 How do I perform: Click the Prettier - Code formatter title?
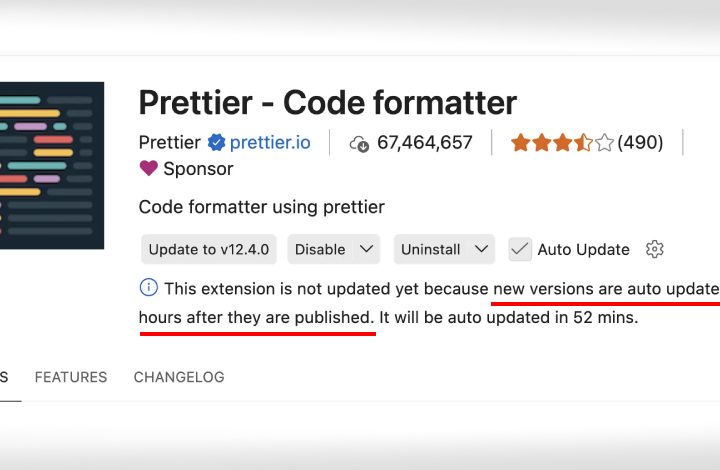(x=328, y=102)
